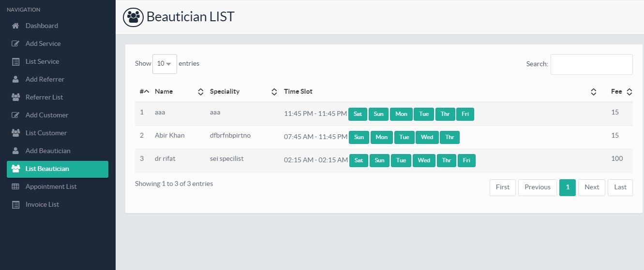Select Add Referrer menu item
Image resolution: width=644 pixels, height=270 pixels.
(45, 79)
